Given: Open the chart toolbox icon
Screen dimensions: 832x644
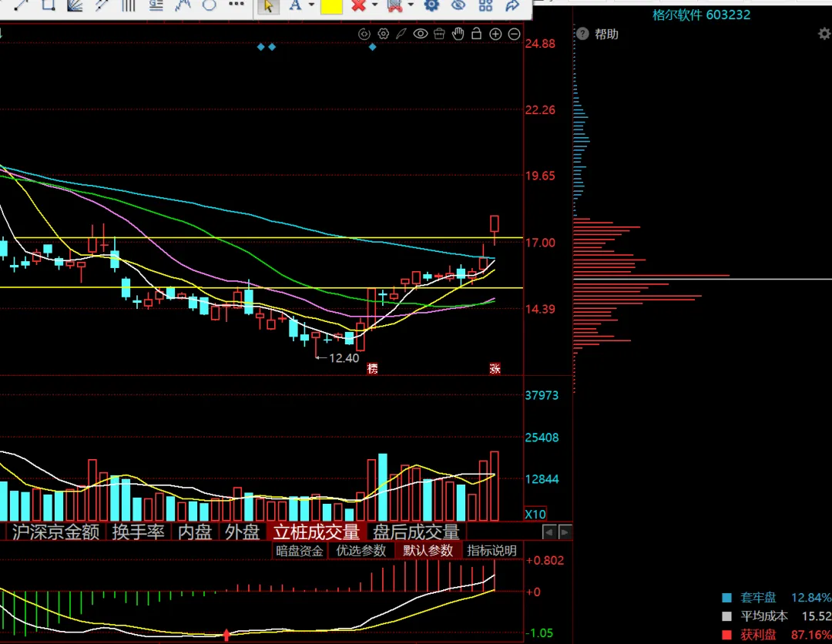Looking at the screenshot, I should (439, 34).
